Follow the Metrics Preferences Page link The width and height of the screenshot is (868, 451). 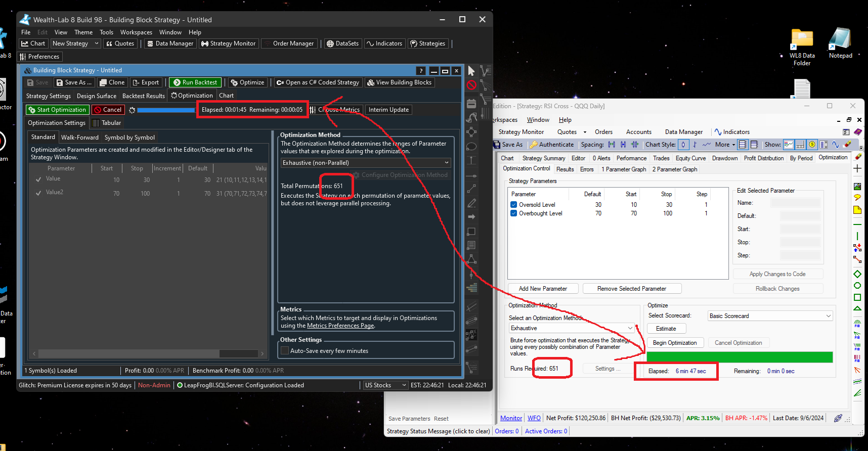(x=340, y=326)
